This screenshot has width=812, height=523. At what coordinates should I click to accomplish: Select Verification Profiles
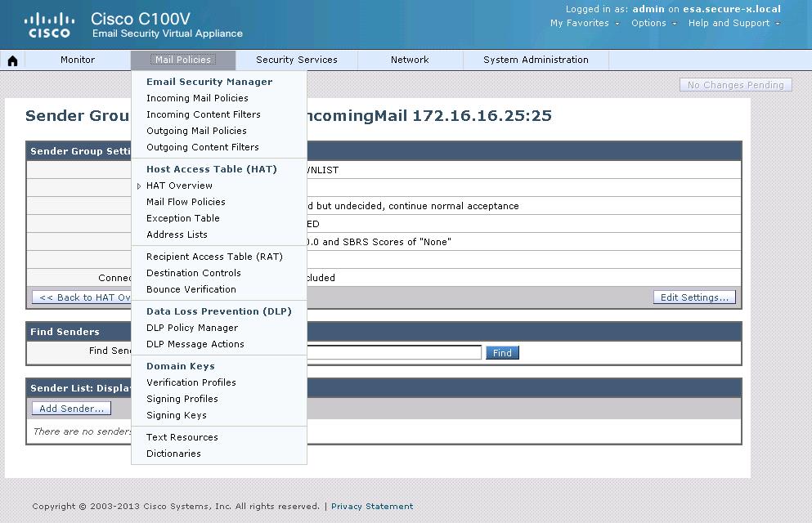point(191,382)
